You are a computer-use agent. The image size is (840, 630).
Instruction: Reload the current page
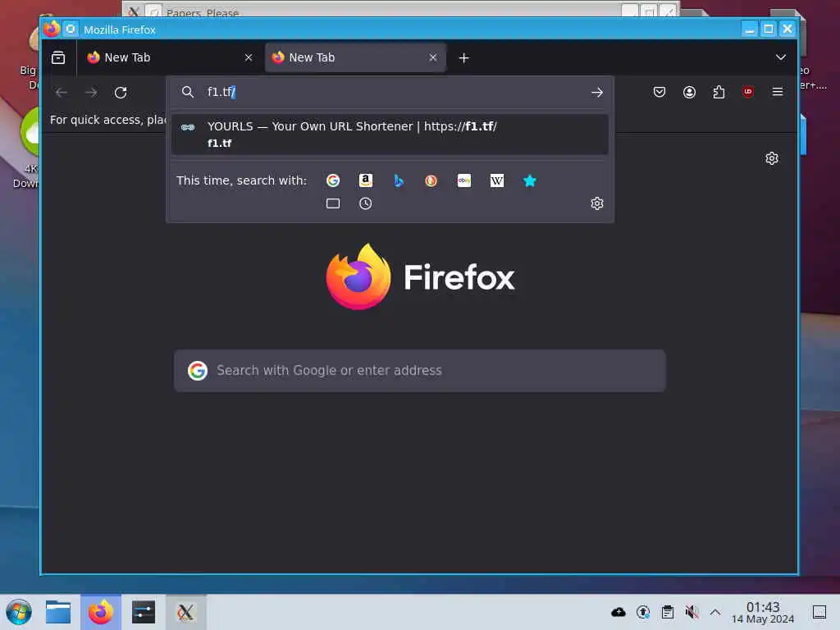tap(121, 92)
